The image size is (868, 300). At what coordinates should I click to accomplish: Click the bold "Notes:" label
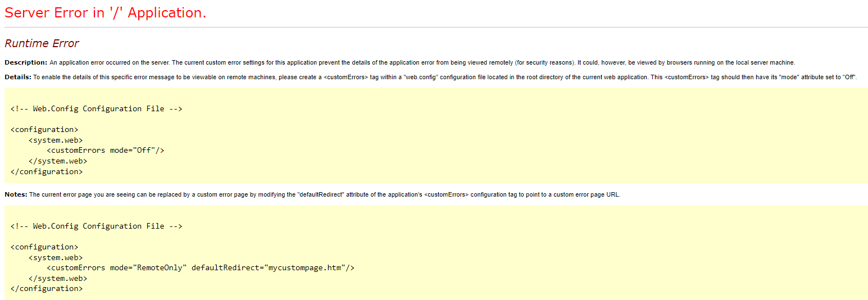click(x=16, y=194)
